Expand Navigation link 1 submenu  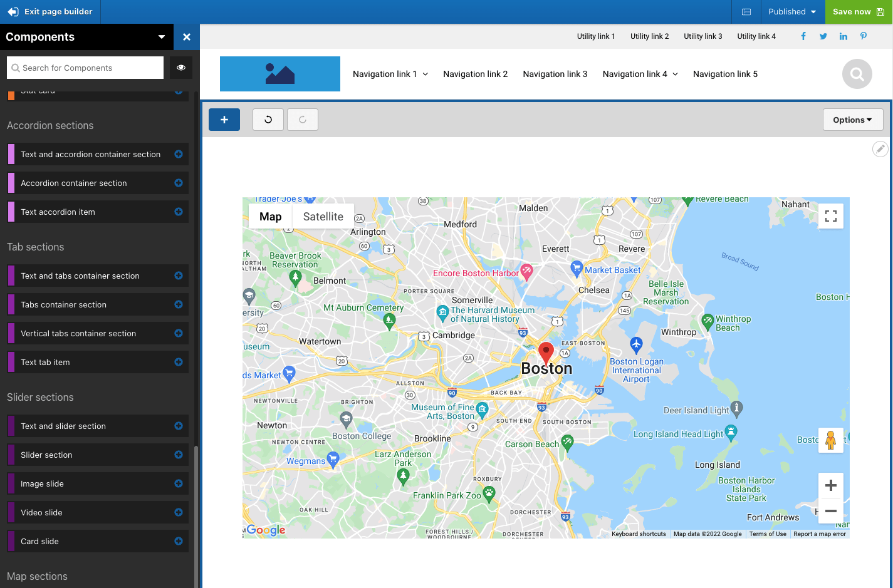click(x=426, y=74)
